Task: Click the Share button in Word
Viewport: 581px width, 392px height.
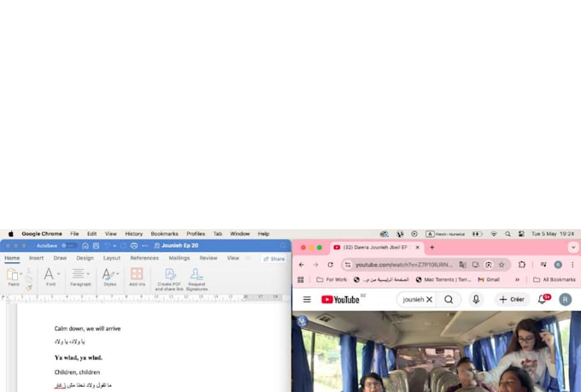Action: point(274,259)
